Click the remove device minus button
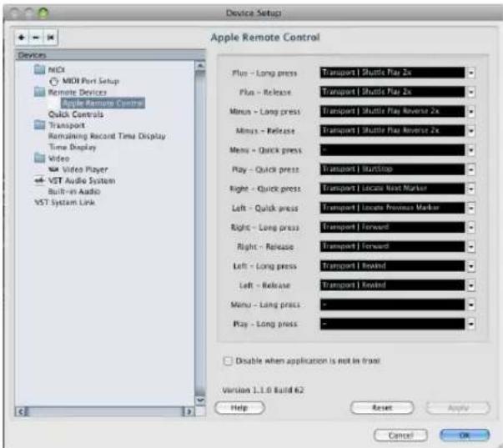This screenshot has height=448, width=503. (x=36, y=38)
